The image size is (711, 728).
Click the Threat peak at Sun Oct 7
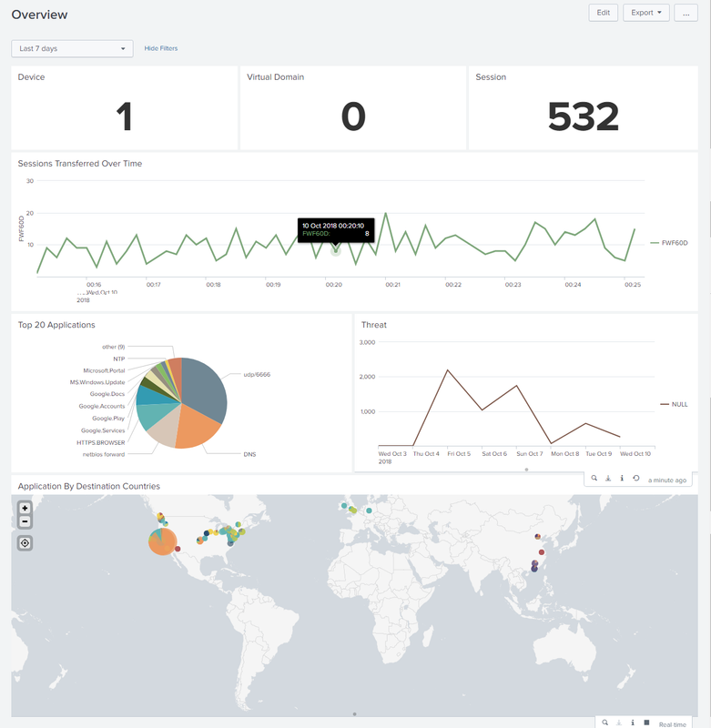(517, 385)
